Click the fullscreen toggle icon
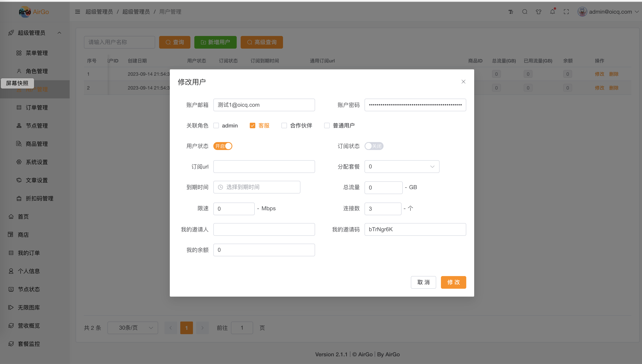642x364 pixels. point(566,12)
